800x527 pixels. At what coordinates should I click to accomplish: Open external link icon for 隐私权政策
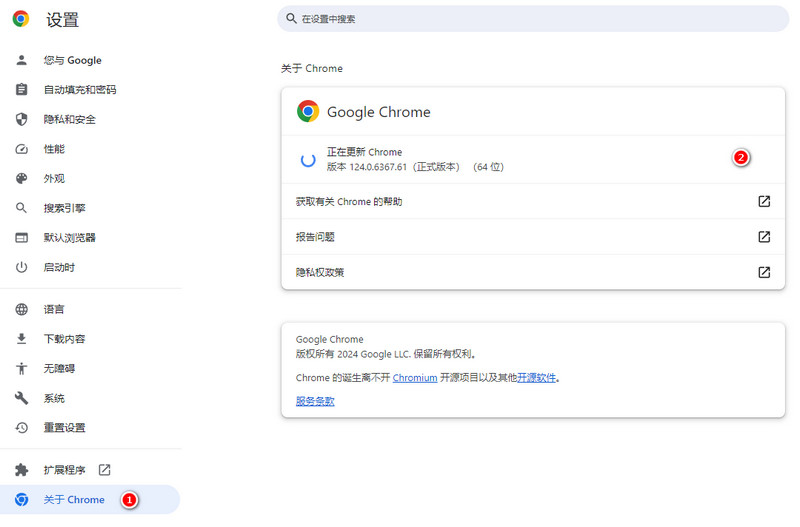click(764, 272)
